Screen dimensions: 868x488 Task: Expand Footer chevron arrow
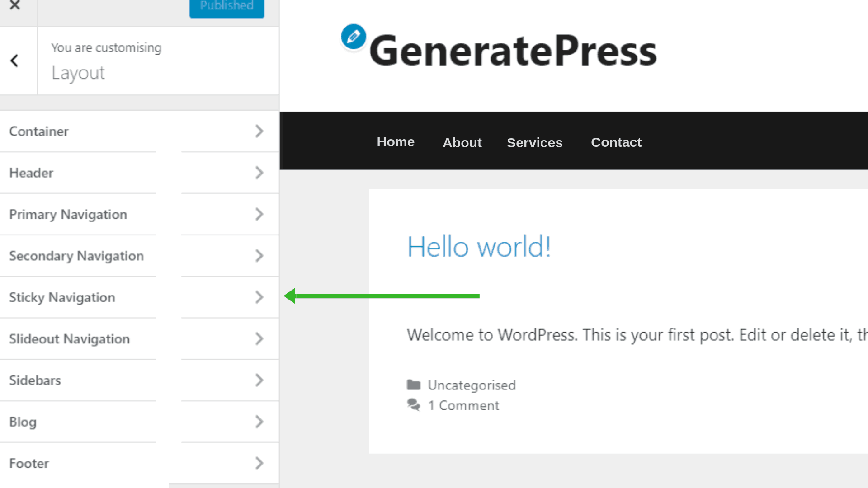click(x=259, y=464)
